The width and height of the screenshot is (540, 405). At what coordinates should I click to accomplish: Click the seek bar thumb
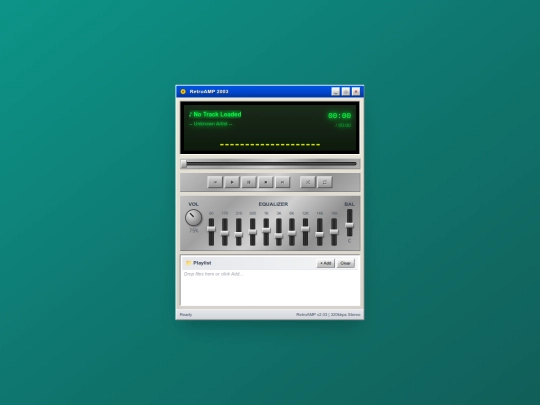184,164
